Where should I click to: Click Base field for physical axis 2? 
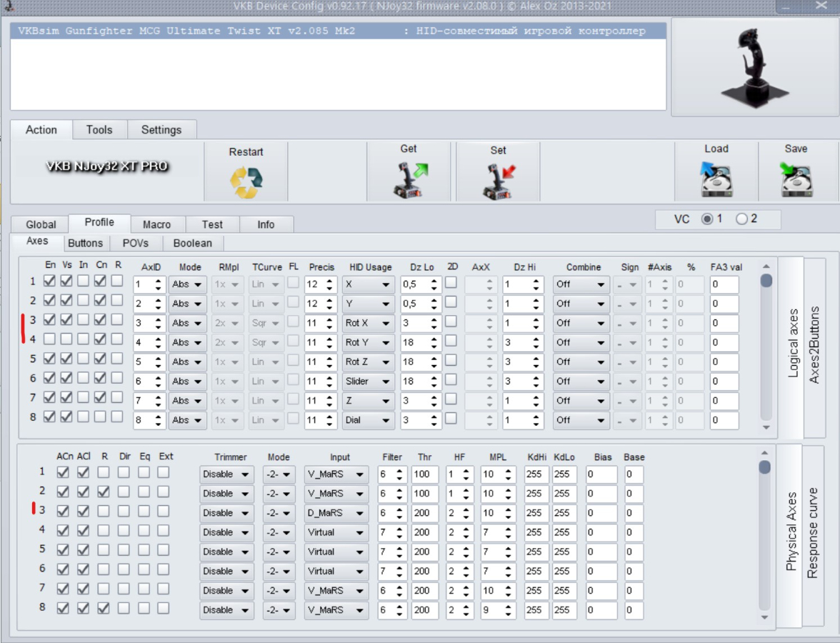pos(633,494)
